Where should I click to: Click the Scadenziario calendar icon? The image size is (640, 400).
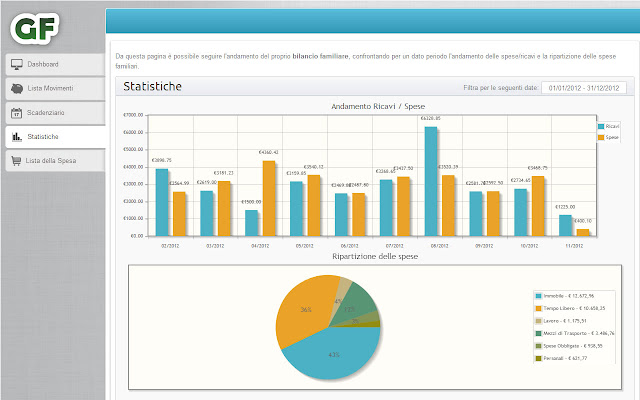coord(17,112)
